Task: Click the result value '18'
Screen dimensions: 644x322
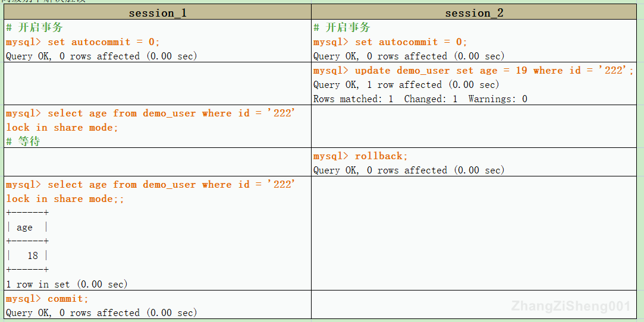Action: pos(33,256)
